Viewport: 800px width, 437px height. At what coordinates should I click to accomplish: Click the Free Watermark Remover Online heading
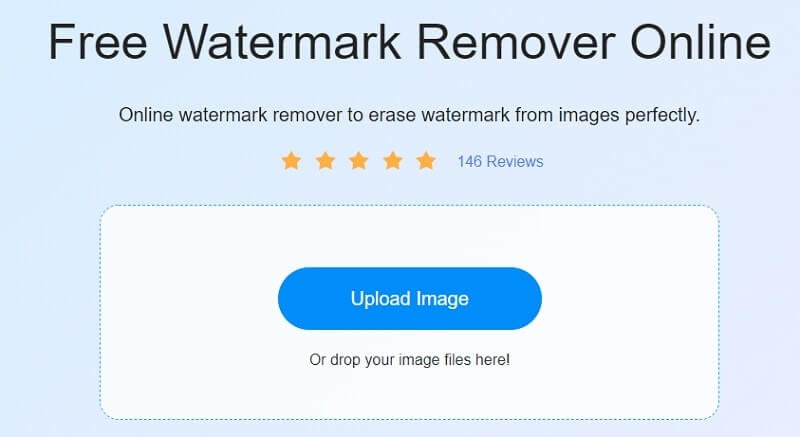point(409,42)
